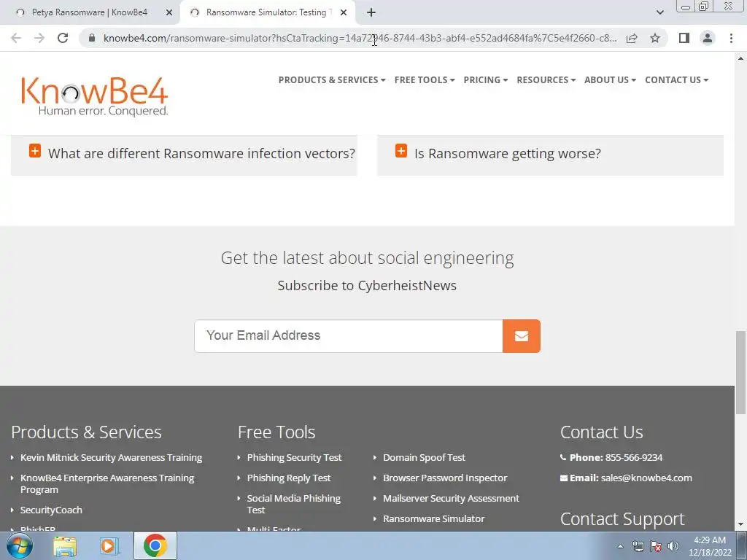Viewport: 747px width, 560px height.
Task: Open the Mailserver Security Assessment link
Action: [x=451, y=499]
